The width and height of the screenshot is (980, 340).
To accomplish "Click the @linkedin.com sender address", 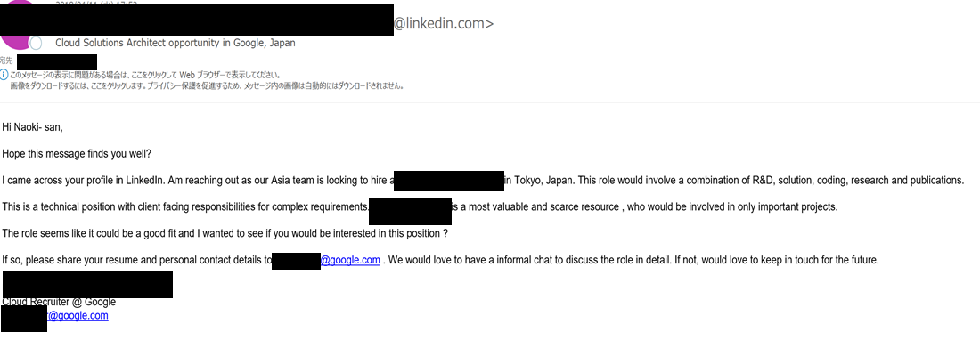I will pyautogui.click(x=443, y=24).
